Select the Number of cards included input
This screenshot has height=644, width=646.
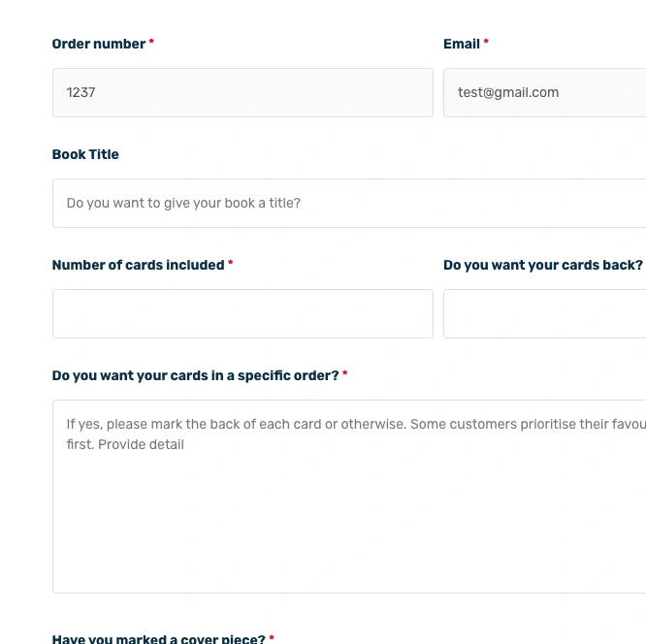242,313
